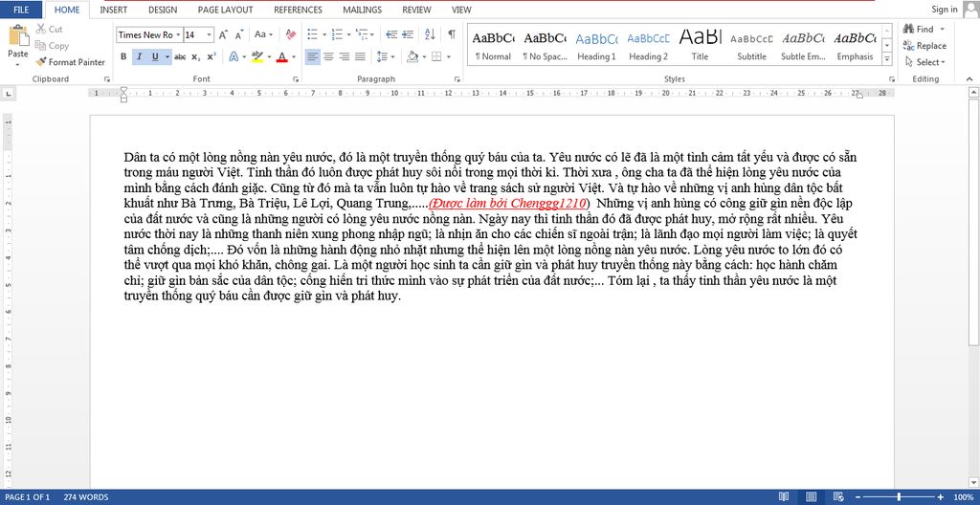Apply Heading 1 style

596,45
